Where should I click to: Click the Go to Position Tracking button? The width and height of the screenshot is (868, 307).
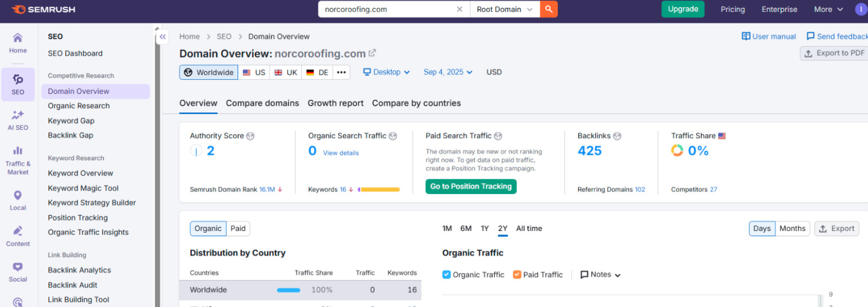(x=471, y=186)
